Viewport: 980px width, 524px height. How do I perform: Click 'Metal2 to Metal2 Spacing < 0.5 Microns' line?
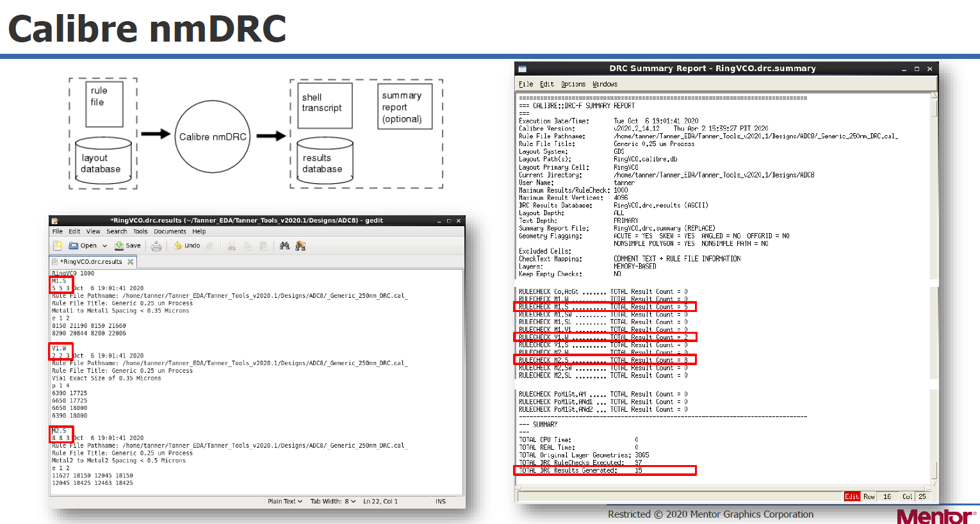point(118,461)
